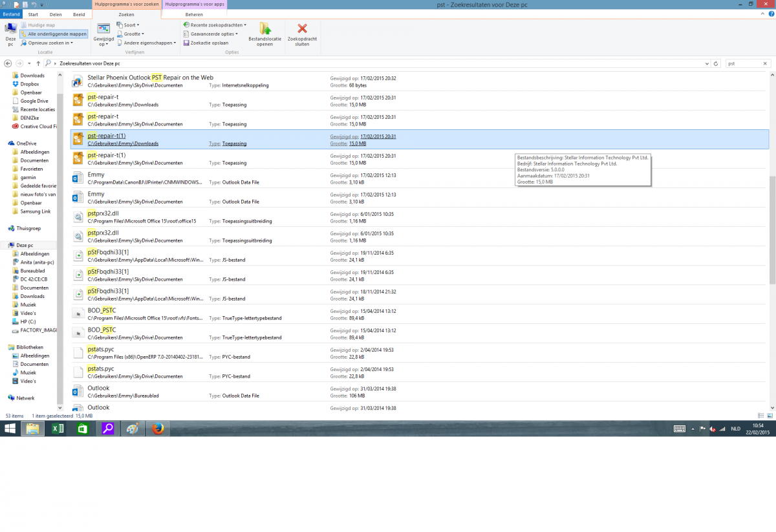Select the Outlook file in Bureaublad

[x=419, y=392]
